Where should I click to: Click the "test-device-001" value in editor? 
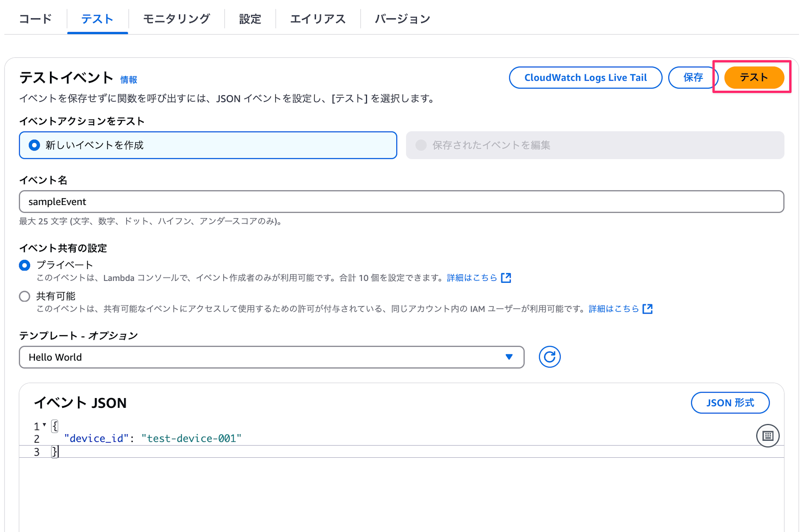click(x=191, y=439)
